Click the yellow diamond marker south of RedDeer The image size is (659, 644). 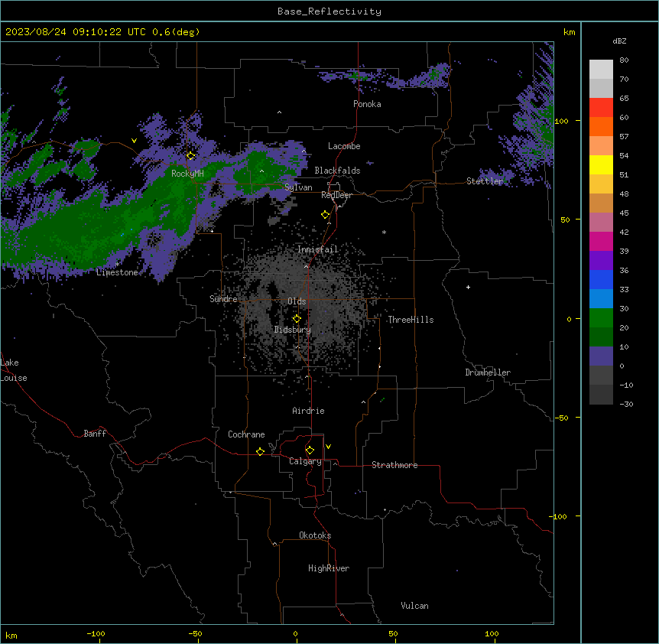tap(325, 215)
